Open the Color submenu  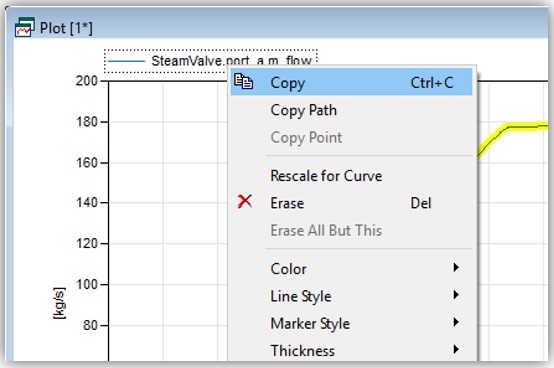pos(352,269)
